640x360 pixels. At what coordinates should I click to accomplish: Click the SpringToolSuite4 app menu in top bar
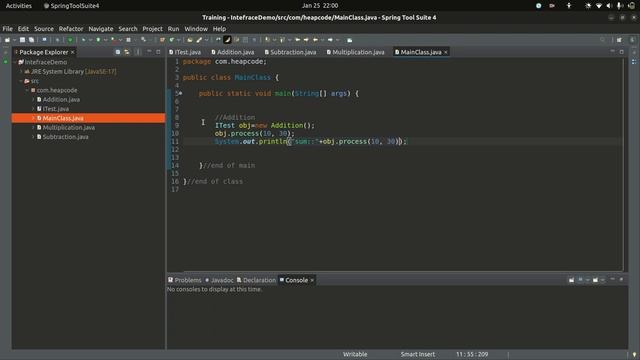tap(71, 6)
